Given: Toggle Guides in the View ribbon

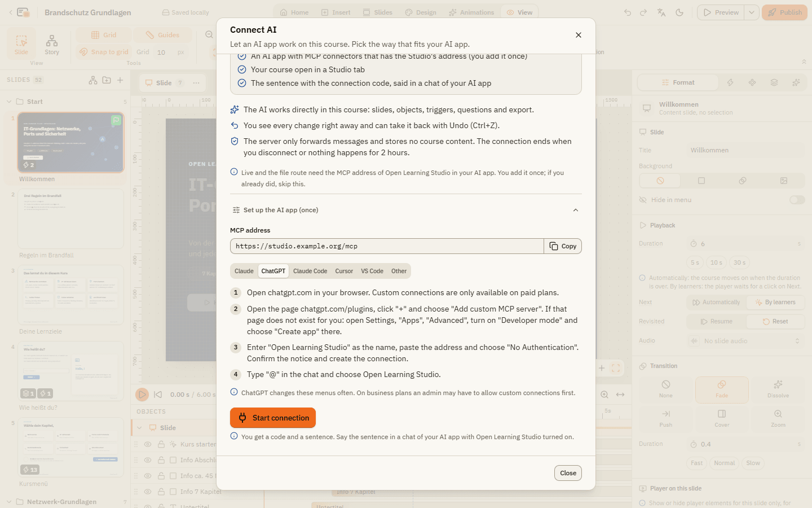Looking at the screenshot, I should [x=162, y=35].
